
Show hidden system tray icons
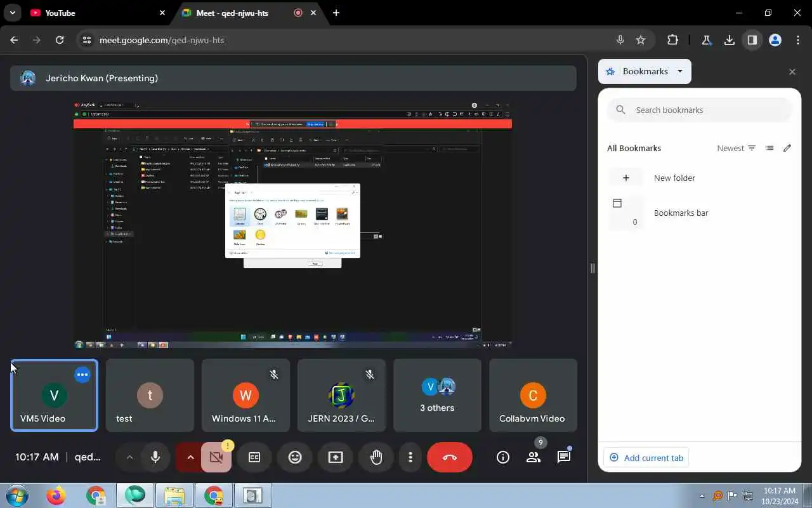[702, 496]
